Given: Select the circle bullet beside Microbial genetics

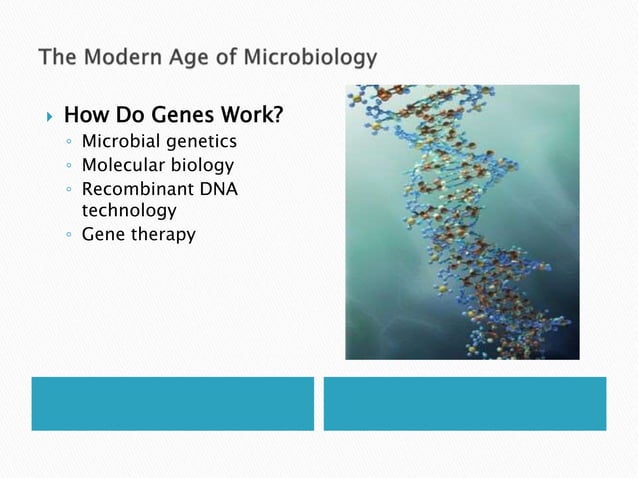Looking at the screenshot, I should (x=69, y=142).
